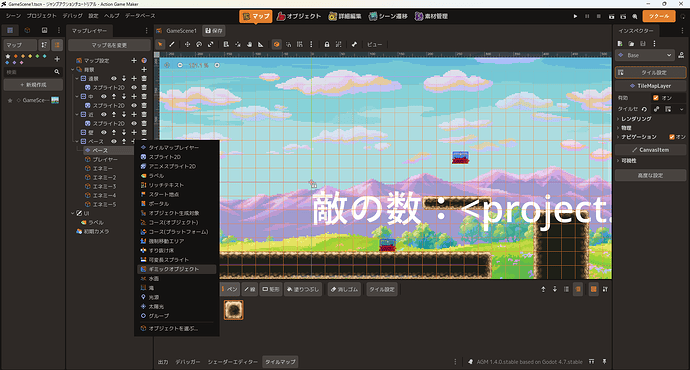Click the play button to run the project
This screenshot has width=690, height=370.
[575, 16]
